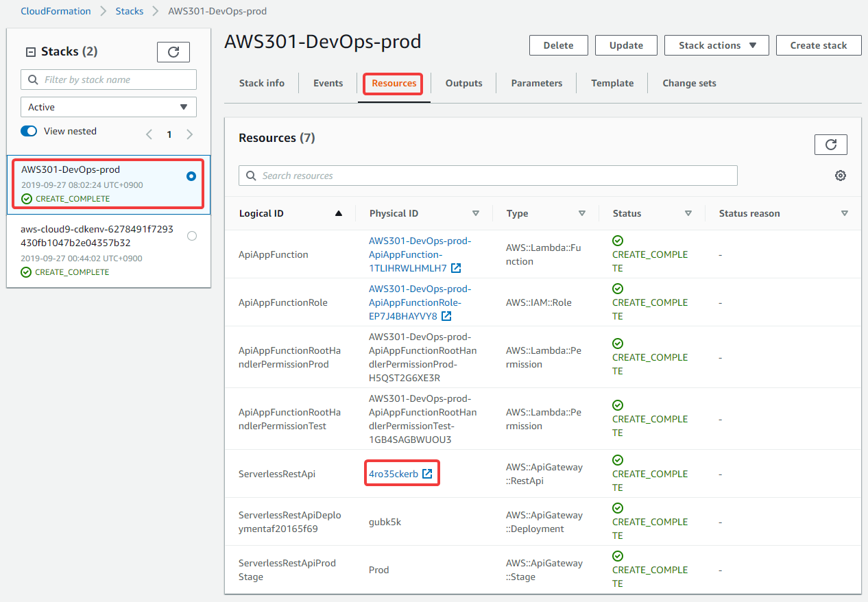Refresh the Stacks list
Image resolution: width=868 pixels, height=602 pixels.
point(173,52)
